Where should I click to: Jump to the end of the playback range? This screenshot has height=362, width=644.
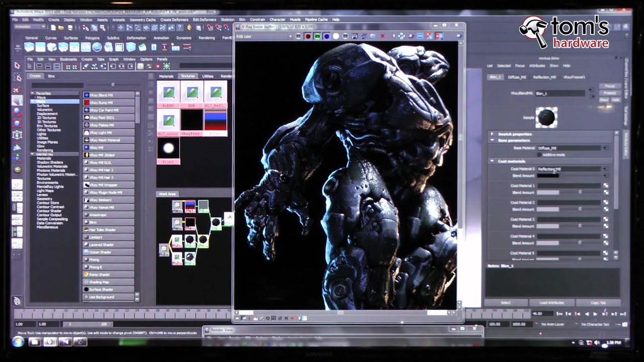(623, 314)
